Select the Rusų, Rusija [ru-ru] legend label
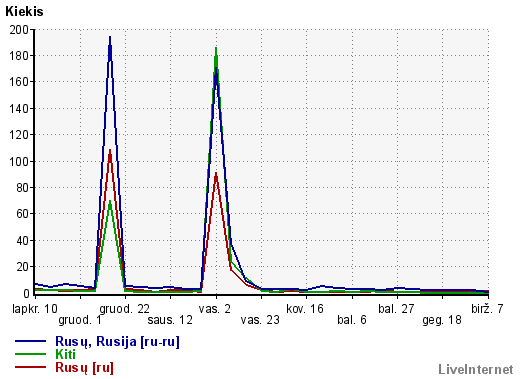520x379 pixels. tap(117, 342)
